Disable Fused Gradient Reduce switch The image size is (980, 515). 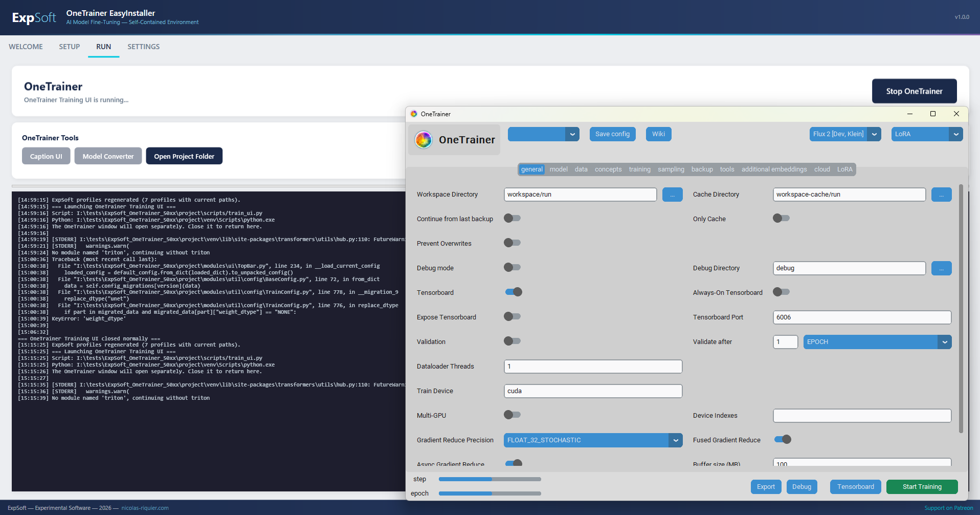coord(783,439)
